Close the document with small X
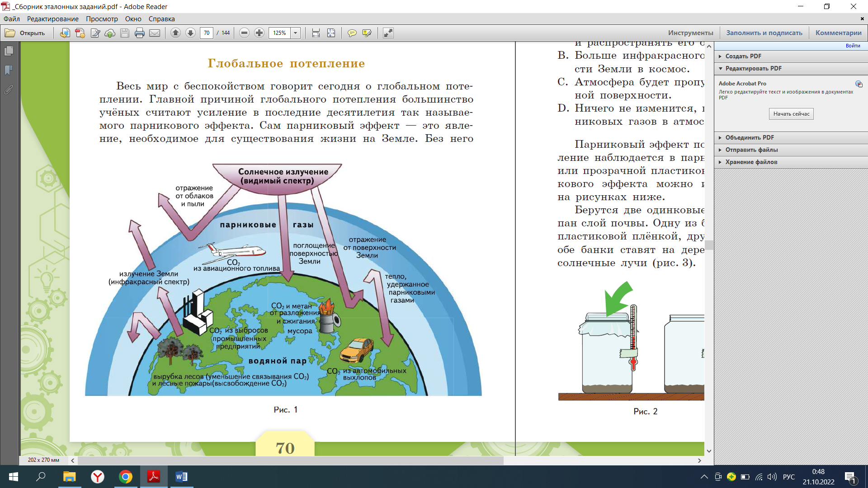This screenshot has width=868, height=488. point(862,19)
